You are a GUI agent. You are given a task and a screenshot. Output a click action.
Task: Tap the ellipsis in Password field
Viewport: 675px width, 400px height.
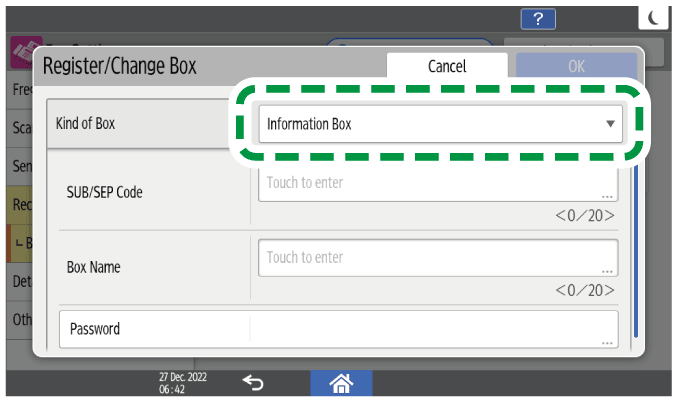[x=607, y=341]
